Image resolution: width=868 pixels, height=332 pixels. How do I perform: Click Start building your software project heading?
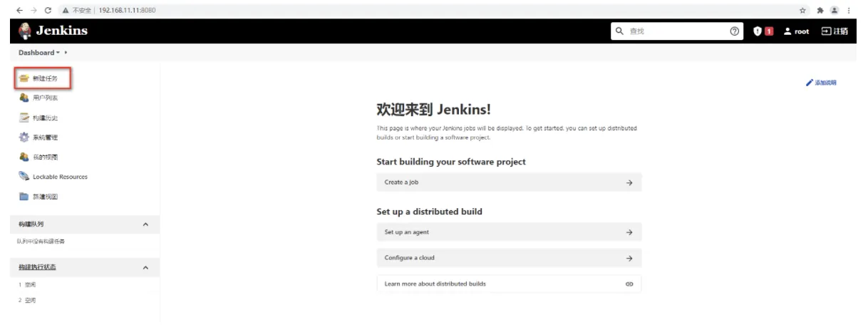point(450,162)
